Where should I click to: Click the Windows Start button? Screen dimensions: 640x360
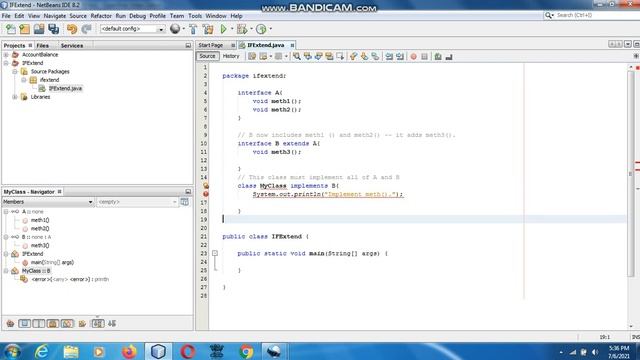[x=12, y=351]
